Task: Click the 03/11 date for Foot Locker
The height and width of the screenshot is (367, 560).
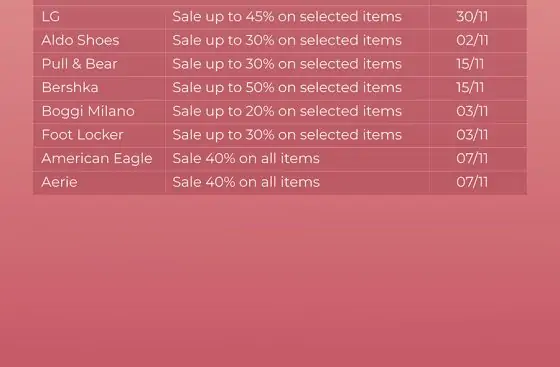Action: [472, 135]
